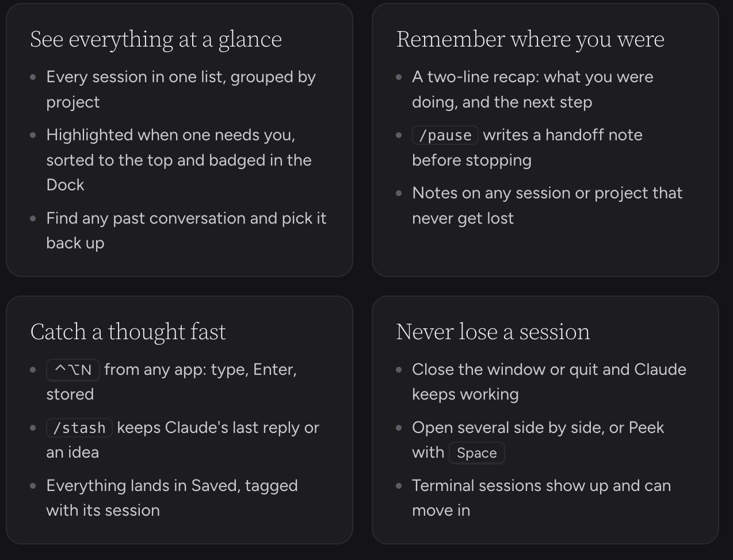
Task: Click "writes a handoff note" text
Action: click(563, 135)
